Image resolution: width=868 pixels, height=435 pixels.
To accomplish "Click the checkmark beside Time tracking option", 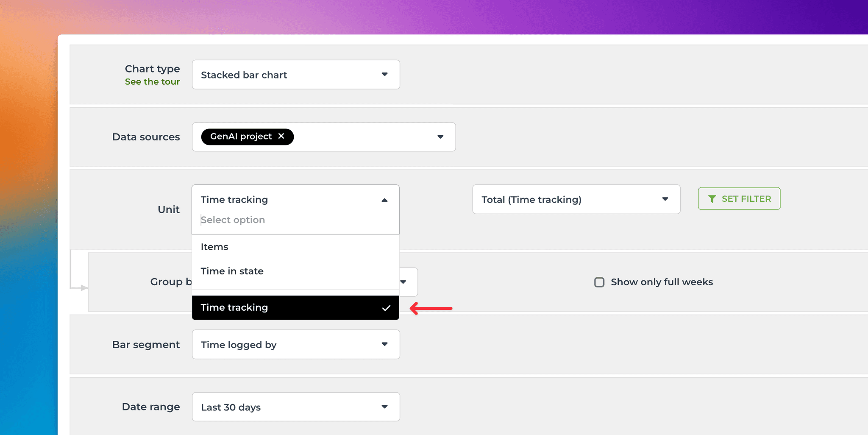I will click(386, 308).
